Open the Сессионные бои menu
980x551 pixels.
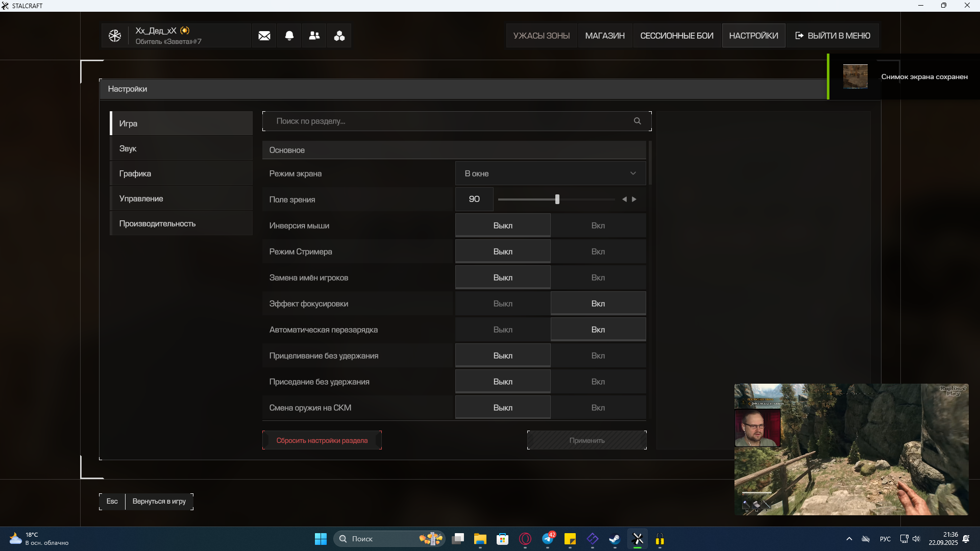coord(676,36)
